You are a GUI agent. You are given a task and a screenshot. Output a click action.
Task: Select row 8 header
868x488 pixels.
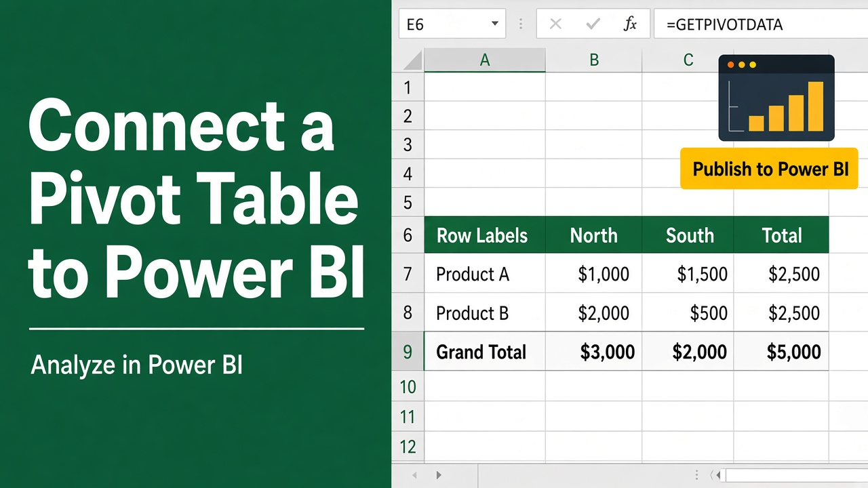408,312
